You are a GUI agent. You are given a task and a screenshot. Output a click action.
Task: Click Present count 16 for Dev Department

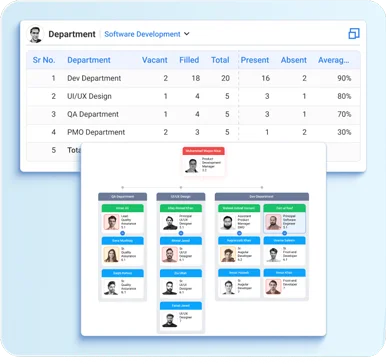tap(265, 78)
